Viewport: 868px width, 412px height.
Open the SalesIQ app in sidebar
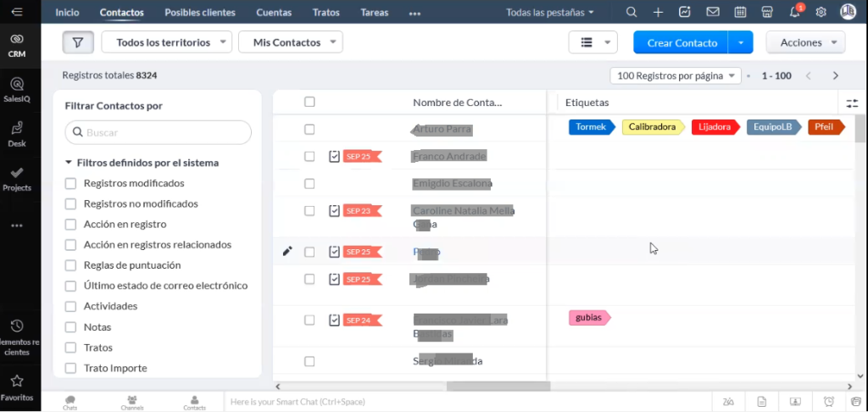coord(17,89)
